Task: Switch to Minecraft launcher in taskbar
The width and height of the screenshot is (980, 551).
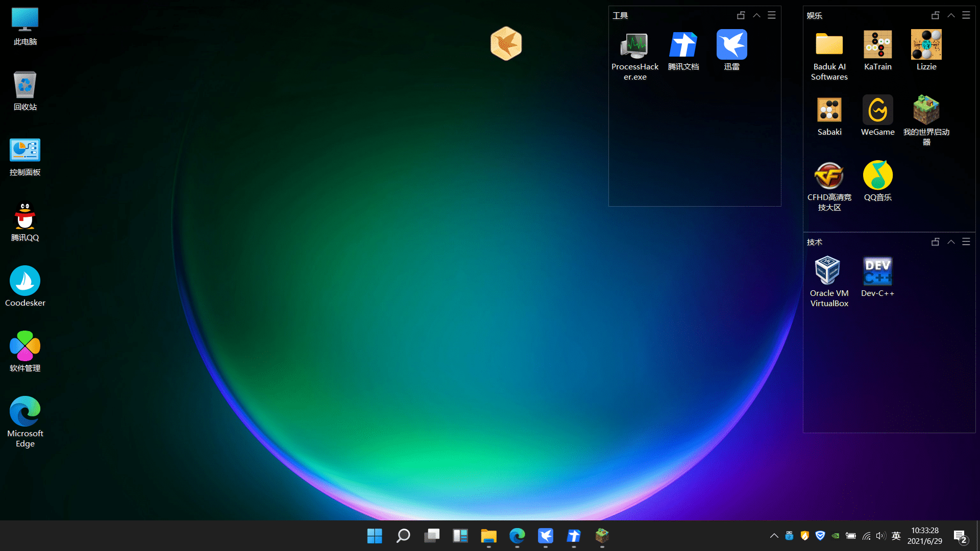Action: pos(602,536)
